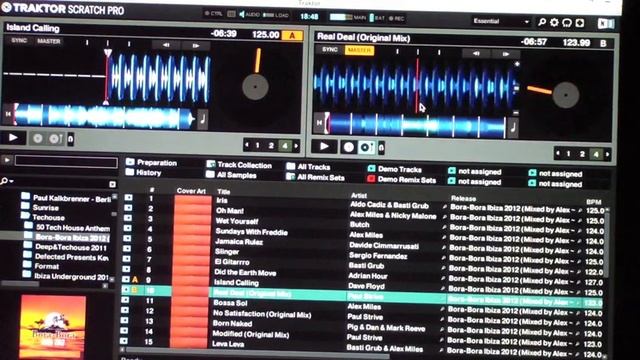Toggle Deck A keylock note icon
This screenshot has width=640, height=360.
pyautogui.click(x=203, y=120)
